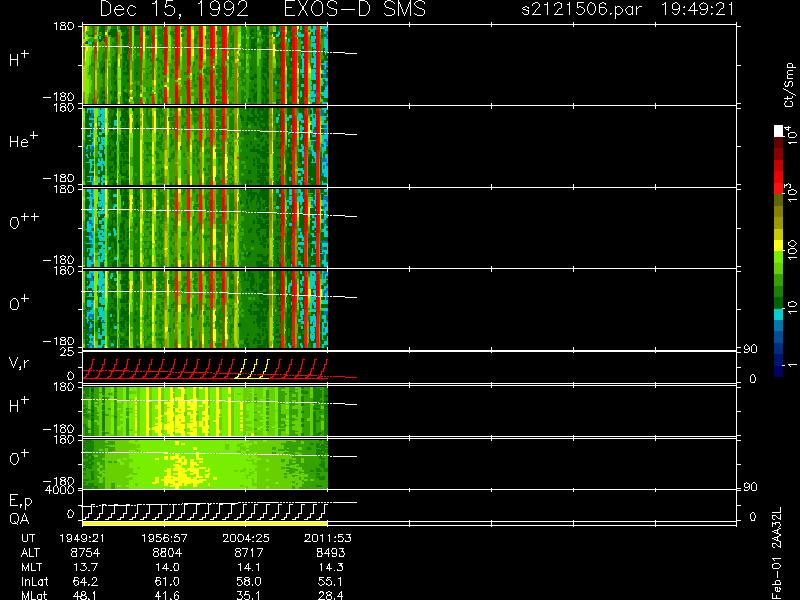
Task: Select altitude value "8804"
Action: click(x=167, y=553)
